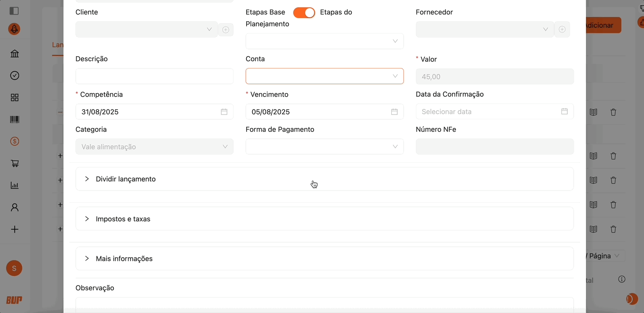Open the checkmark circle icon in the sidebar

click(15, 76)
